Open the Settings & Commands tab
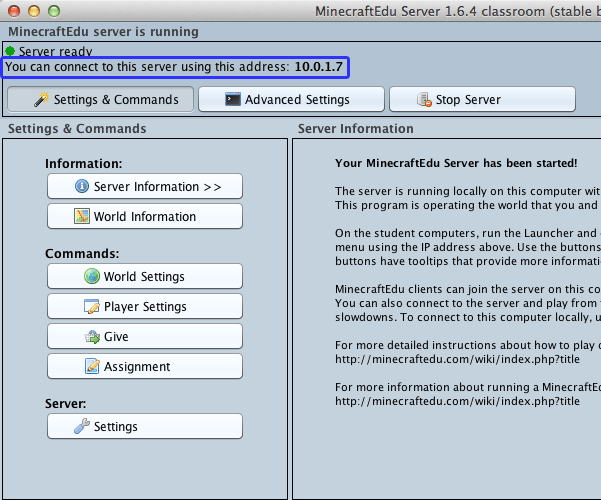Screen dimensions: 601x500 coord(100,99)
